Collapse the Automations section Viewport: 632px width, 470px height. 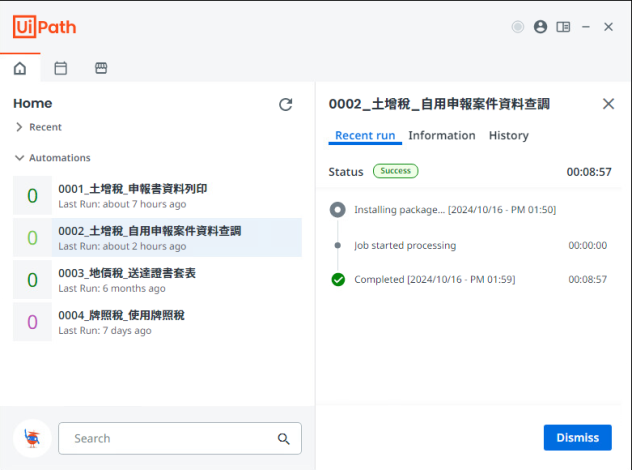(x=52, y=158)
